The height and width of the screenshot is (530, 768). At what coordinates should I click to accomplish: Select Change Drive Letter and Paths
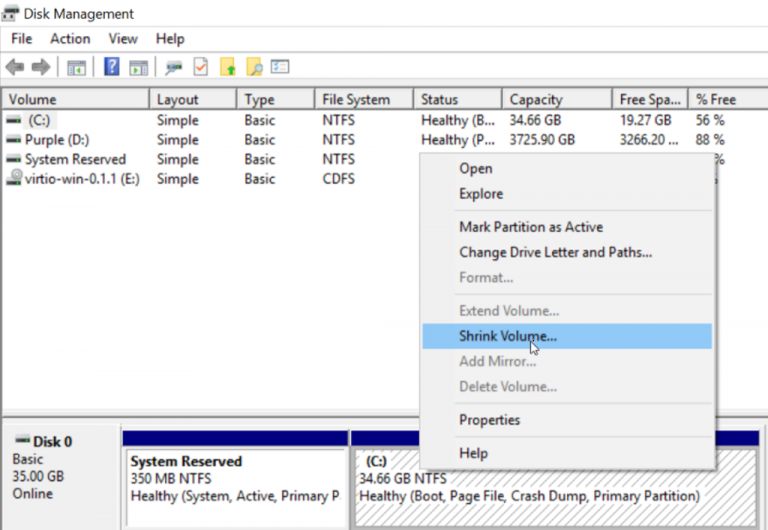567,252
